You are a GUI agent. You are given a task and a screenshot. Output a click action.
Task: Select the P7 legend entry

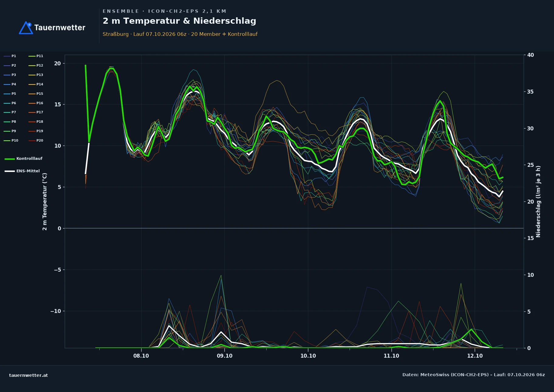(10, 112)
